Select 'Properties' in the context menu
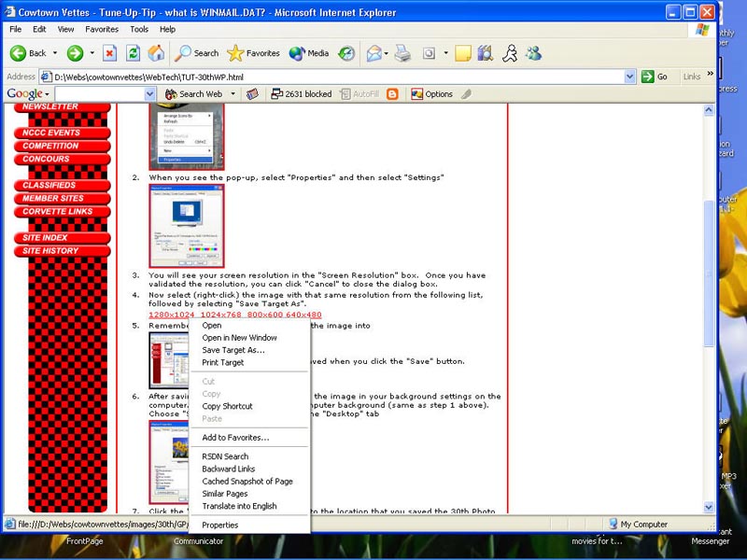 (x=220, y=525)
